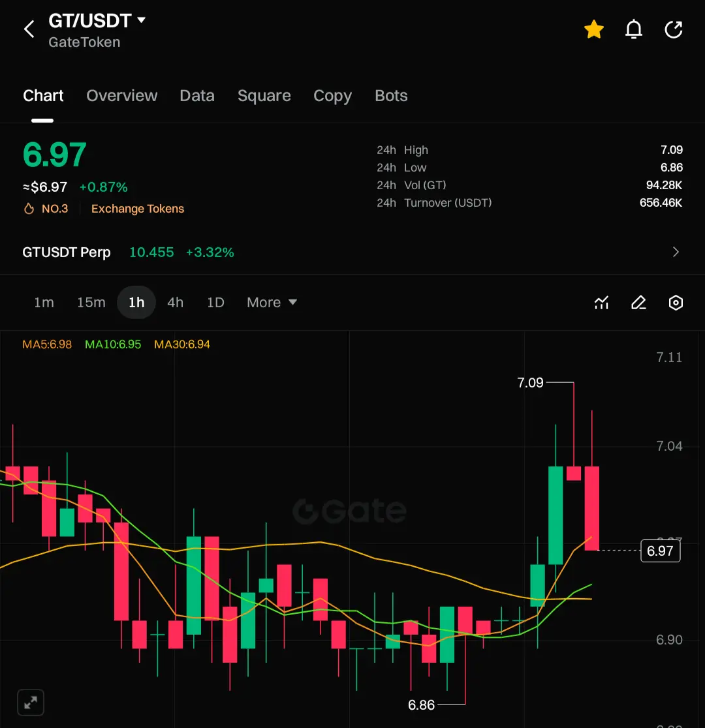Open the Data tab
Image resolution: width=705 pixels, height=728 pixels.
pos(197,96)
